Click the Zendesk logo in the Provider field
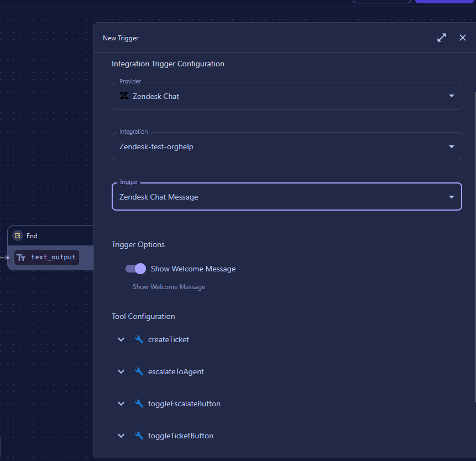The width and height of the screenshot is (476, 461). coord(124,96)
